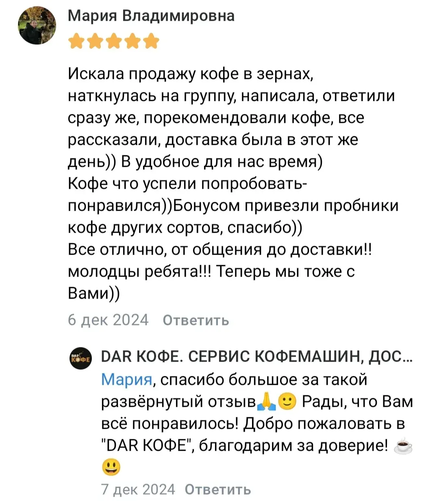Screen dimensions: 439x504
Task: Click the review date 6 дек 2024
Action: coord(108,320)
